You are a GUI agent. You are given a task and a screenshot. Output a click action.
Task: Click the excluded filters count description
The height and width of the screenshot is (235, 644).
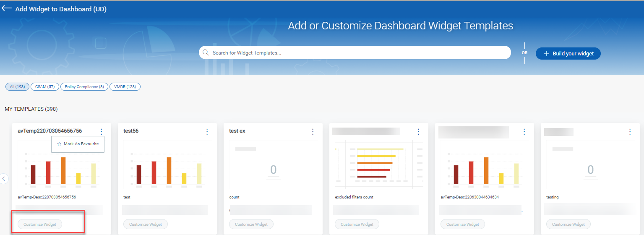[354, 197]
